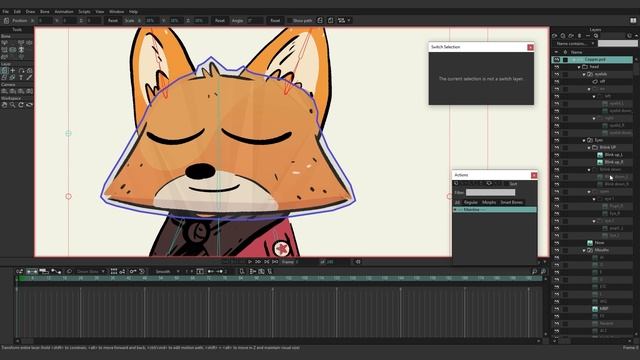Image resolution: width=640 pixels, height=360 pixels.
Task: Select the Pan Workspace hand tool
Action: 4,105
